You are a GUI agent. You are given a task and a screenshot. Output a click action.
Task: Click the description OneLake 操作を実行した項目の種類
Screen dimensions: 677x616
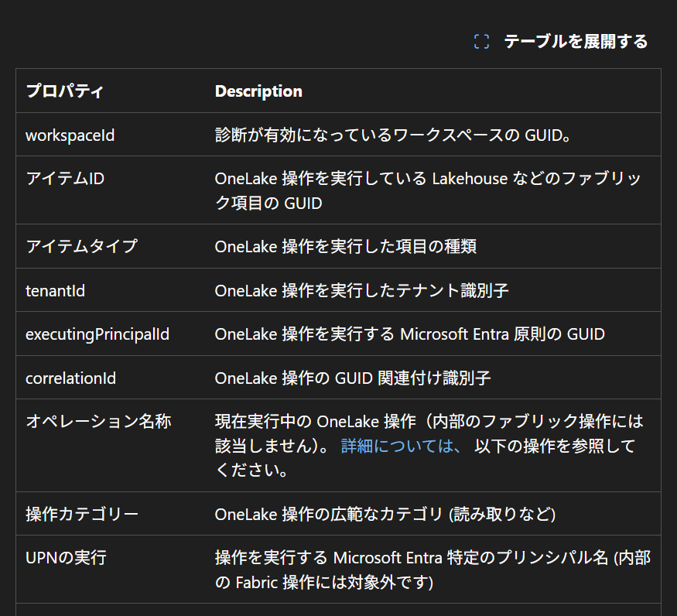345,246
